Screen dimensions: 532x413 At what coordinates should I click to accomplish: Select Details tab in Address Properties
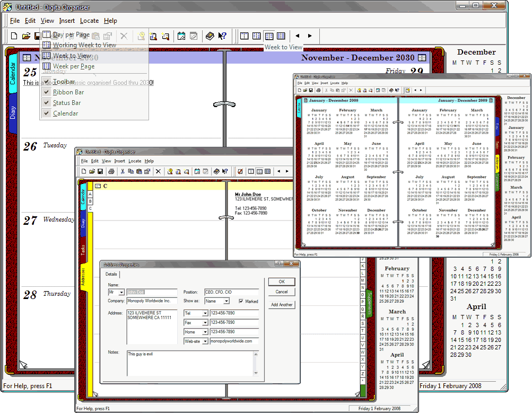pyautogui.click(x=111, y=274)
